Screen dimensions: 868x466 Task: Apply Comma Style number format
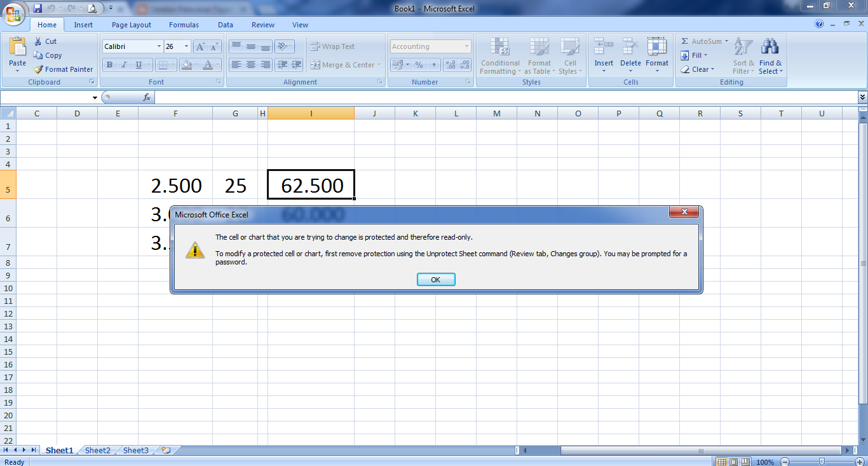coord(433,65)
